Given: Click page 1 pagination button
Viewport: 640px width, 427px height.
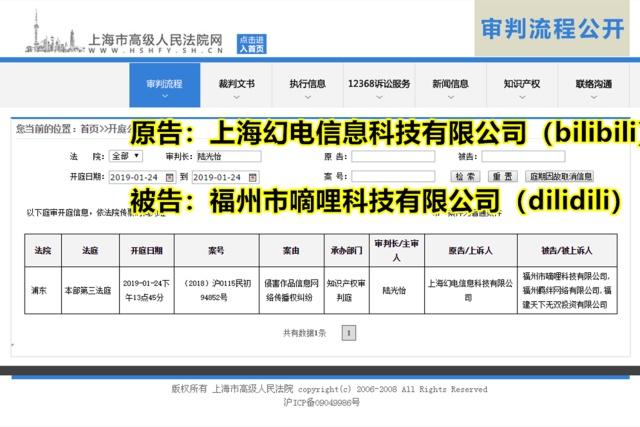Looking at the screenshot, I should tap(349, 333).
